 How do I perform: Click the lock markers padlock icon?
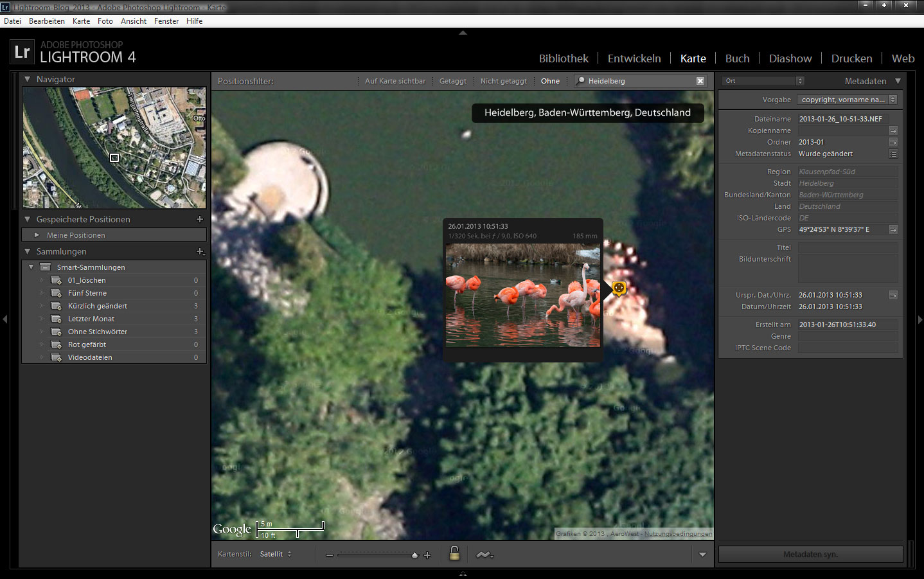tap(454, 553)
